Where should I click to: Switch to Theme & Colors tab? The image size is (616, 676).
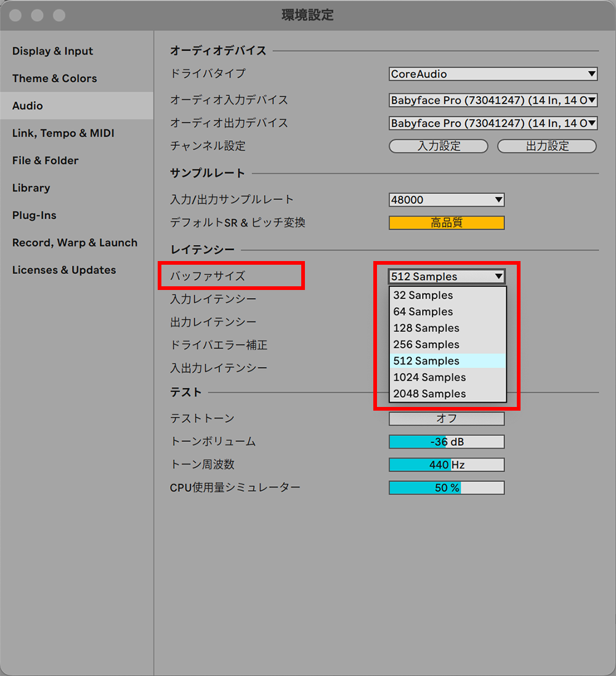tap(54, 78)
